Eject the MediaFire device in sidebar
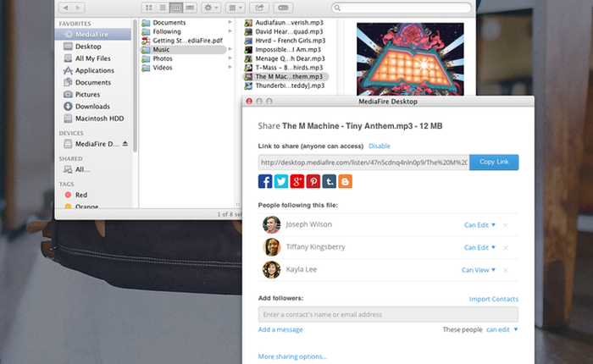This screenshot has height=364, width=593. (126, 144)
